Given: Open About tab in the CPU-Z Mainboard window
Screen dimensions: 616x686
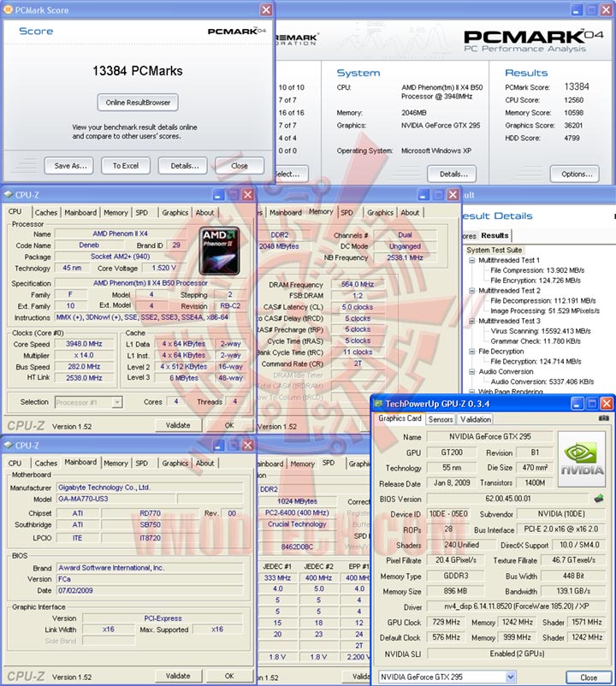Looking at the screenshot, I should [x=204, y=464].
